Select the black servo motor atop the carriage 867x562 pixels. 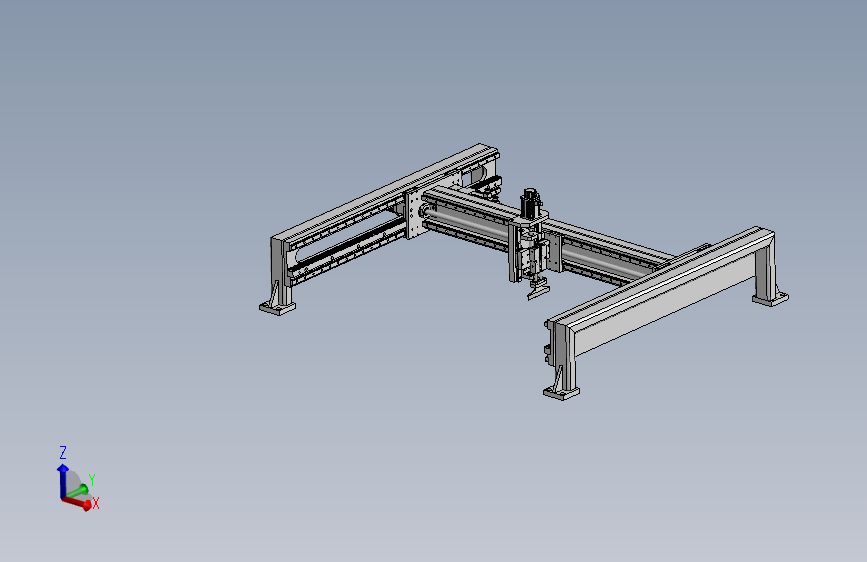click(530, 202)
